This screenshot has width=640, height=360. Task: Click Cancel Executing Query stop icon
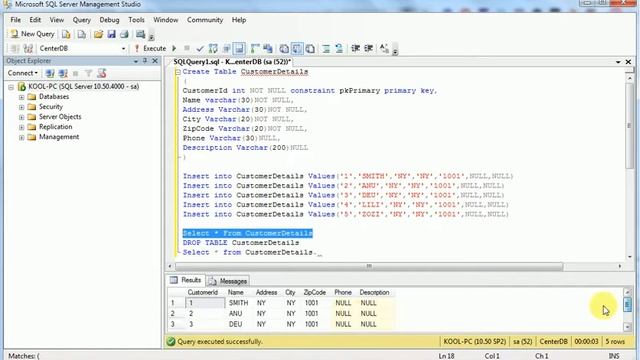point(187,49)
